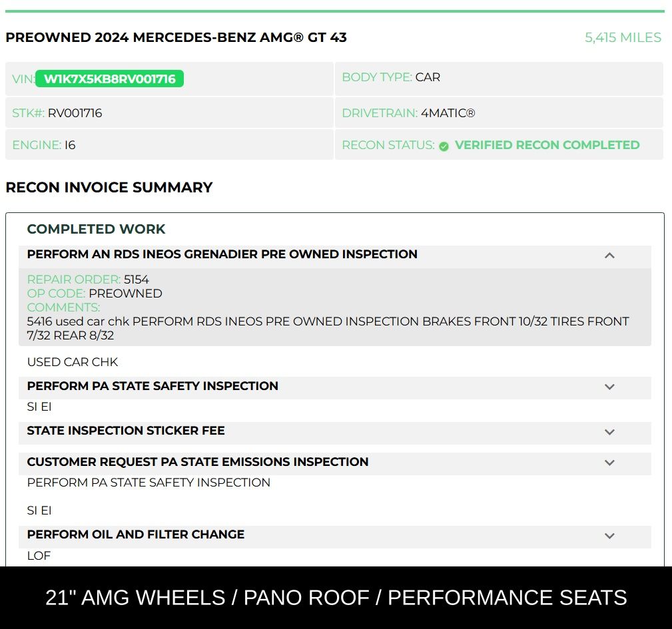Collapse the RDS Ineos Grenadier inspection chevron
Screen dimensions: 672x629
coord(609,256)
